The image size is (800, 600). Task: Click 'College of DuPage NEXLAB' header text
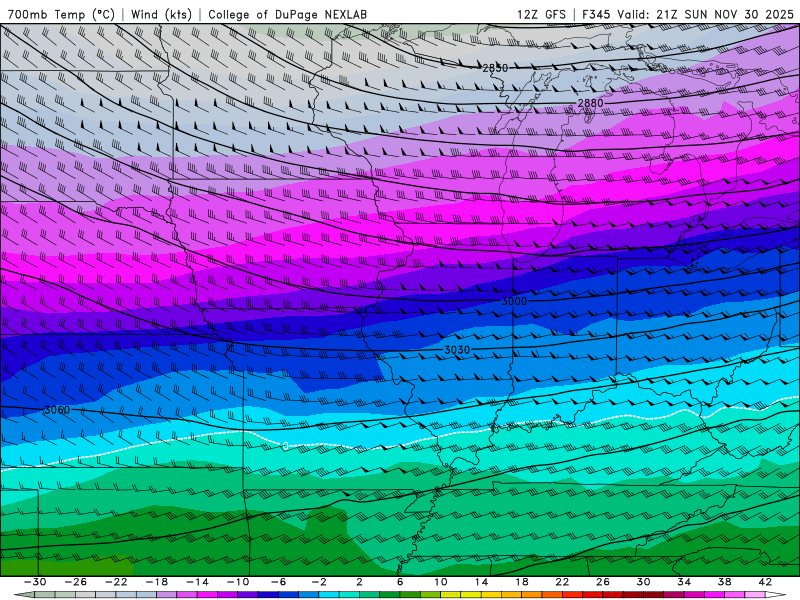pyautogui.click(x=287, y=14)
